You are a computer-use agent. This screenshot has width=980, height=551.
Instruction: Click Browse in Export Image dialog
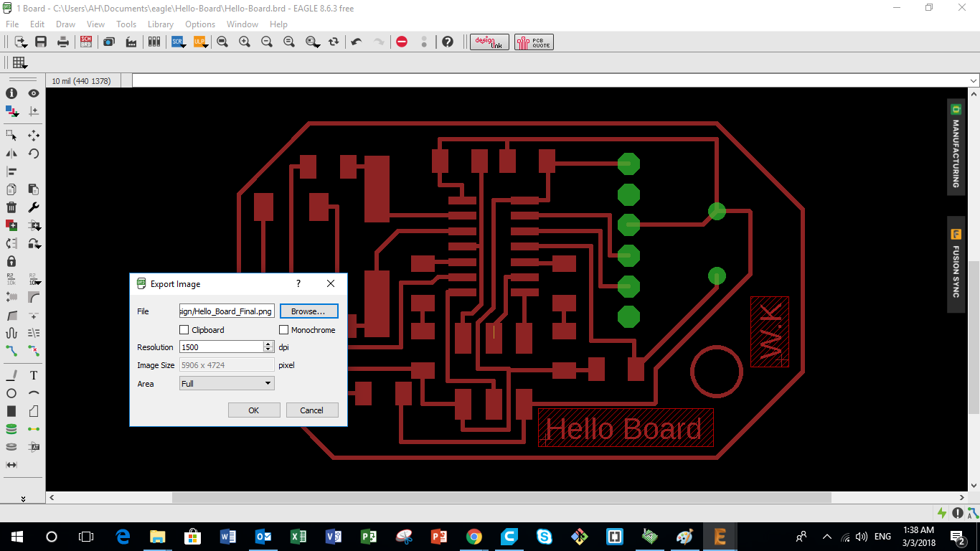(x=308, y=311)
